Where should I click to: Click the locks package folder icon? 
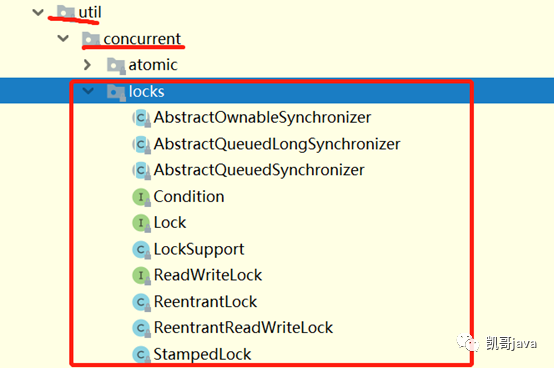point(116,93)
